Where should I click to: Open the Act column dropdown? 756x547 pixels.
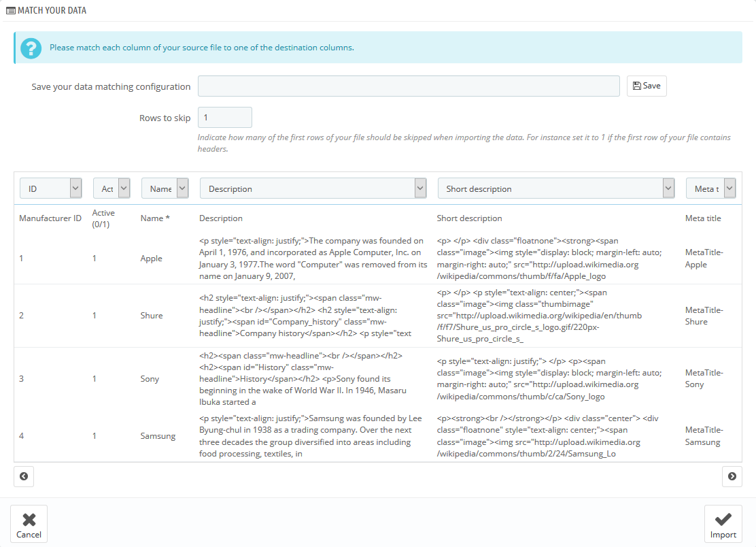point(111,188)
